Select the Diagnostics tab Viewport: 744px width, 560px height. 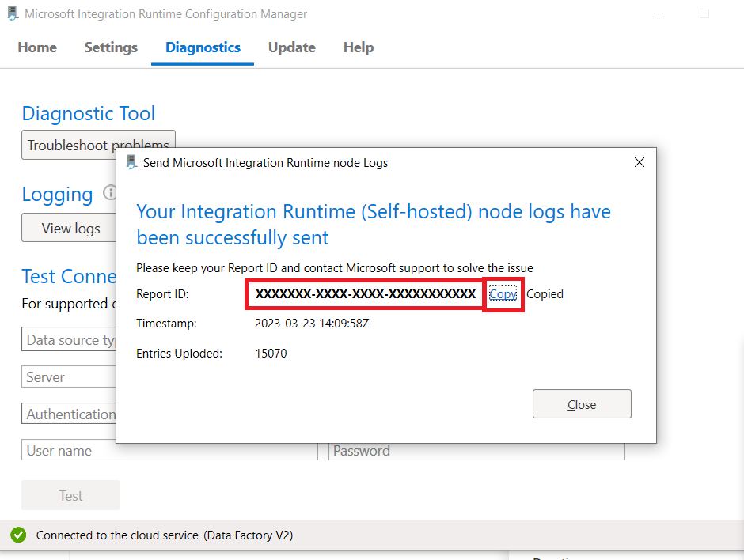pyautogui.click(x=203, y=47)
